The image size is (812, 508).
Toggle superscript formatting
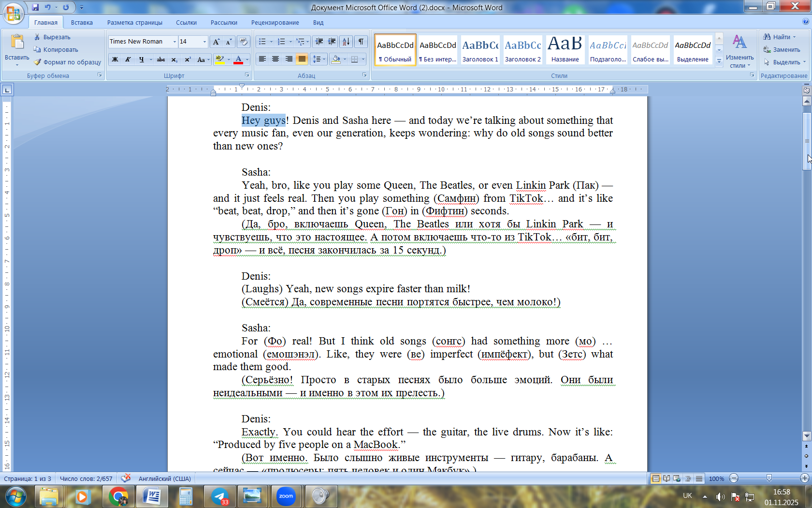[188, 60]
